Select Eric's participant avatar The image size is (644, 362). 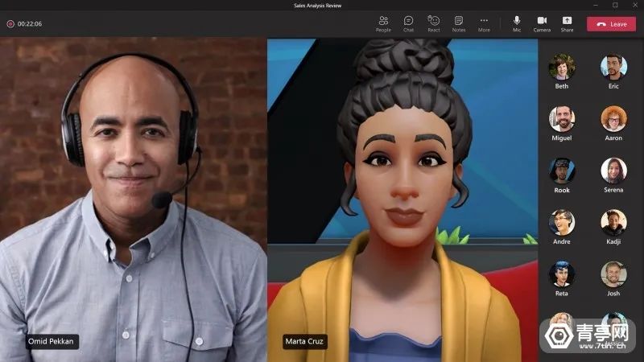613,67
